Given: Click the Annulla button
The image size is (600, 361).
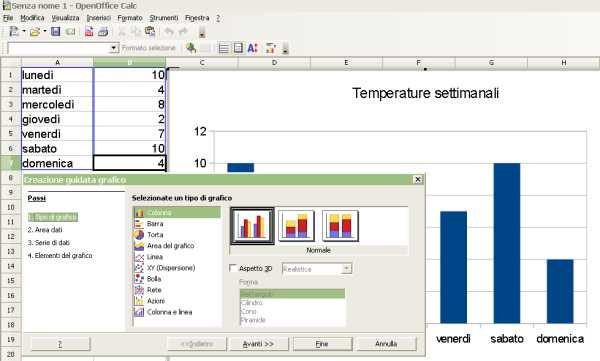Looking at the screenshot, I should pyautogui.click(x=386, y=344).
